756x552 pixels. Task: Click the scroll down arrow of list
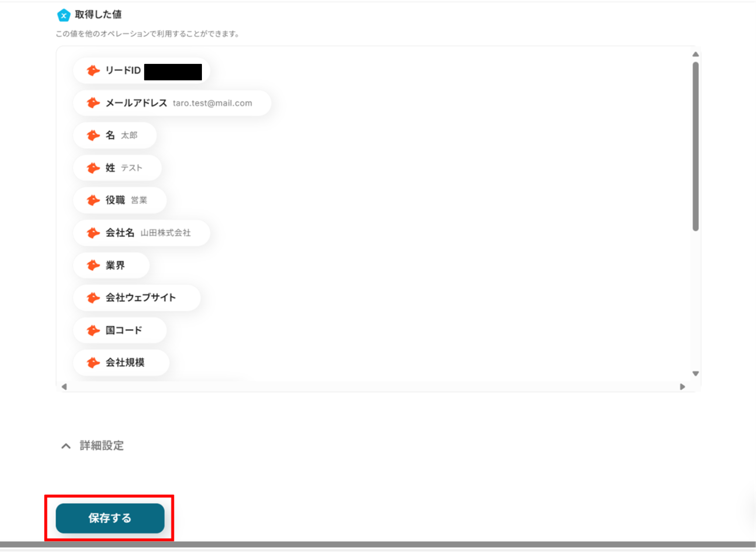click(695, 374)
